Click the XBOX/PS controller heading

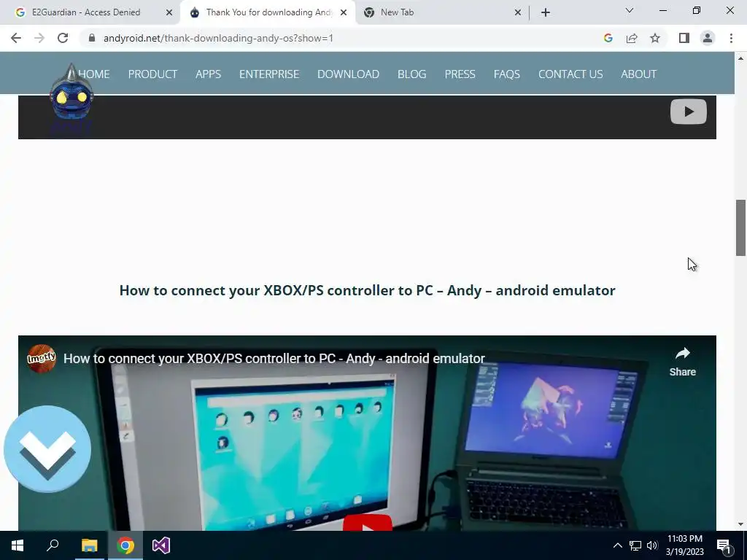point(368,290)
